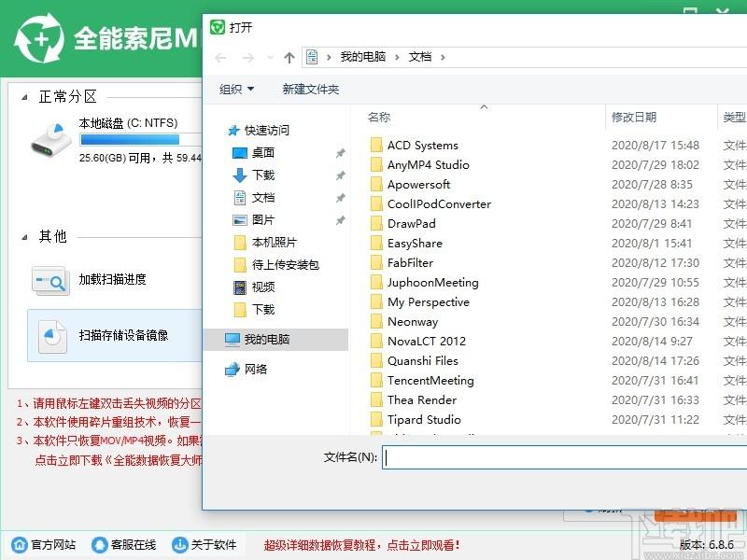This screenshot has width=747, height=560.
Task: Select the 本机照片 folder in the navigation pane
Action: pyautogui.click(x=274, y=242)
